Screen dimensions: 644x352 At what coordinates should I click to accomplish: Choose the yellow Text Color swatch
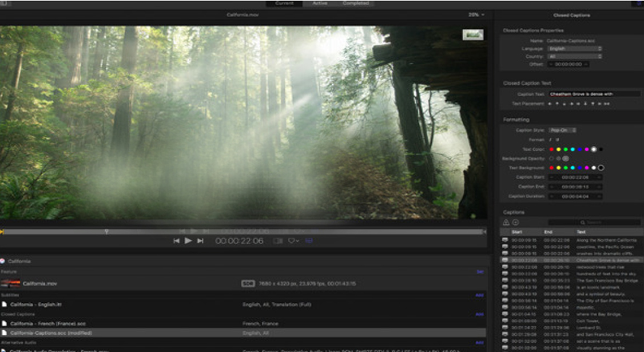(558, 149)
